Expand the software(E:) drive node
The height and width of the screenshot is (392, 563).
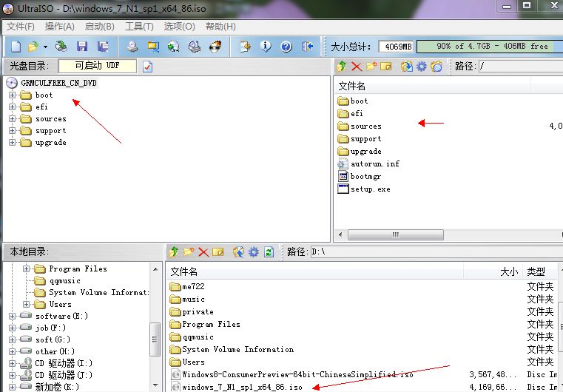tap(13, 317)
